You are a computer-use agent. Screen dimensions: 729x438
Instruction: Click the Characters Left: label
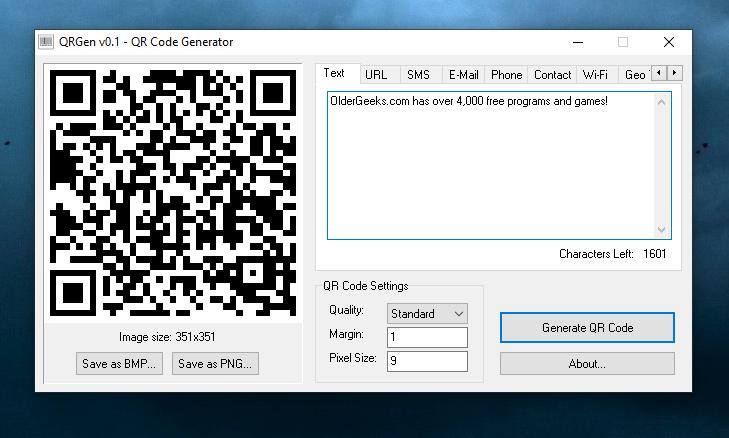596,254
